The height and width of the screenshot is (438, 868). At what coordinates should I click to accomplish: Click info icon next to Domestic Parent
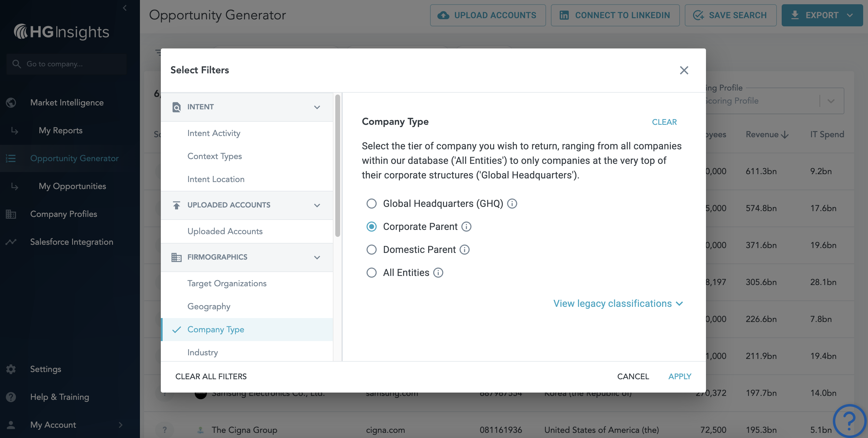pos(465,250)
